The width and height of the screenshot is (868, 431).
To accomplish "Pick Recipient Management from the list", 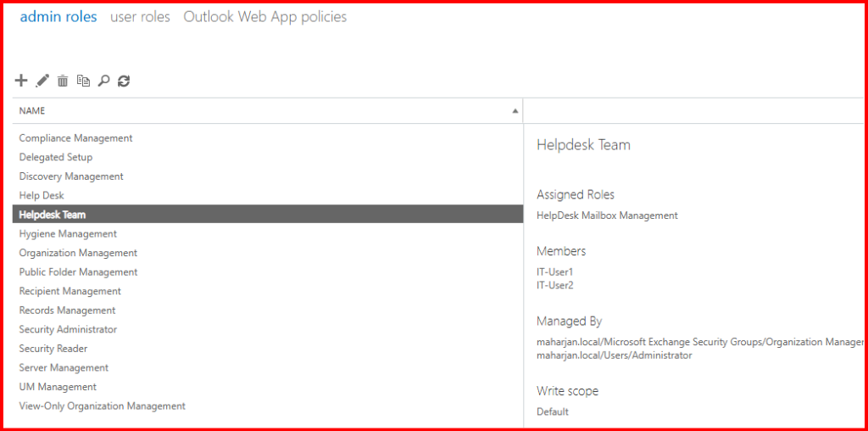I will (x=70, y=291).
